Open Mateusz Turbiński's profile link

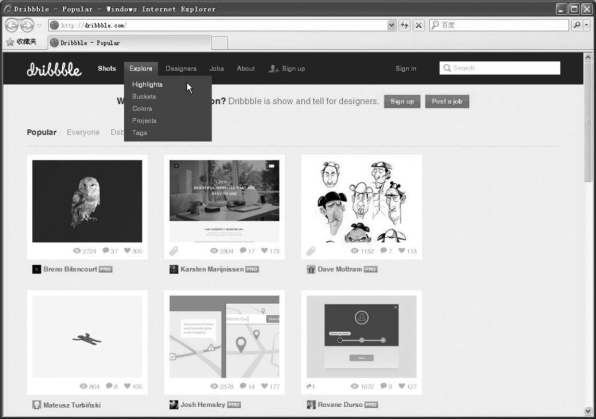[x=72, y=405]
